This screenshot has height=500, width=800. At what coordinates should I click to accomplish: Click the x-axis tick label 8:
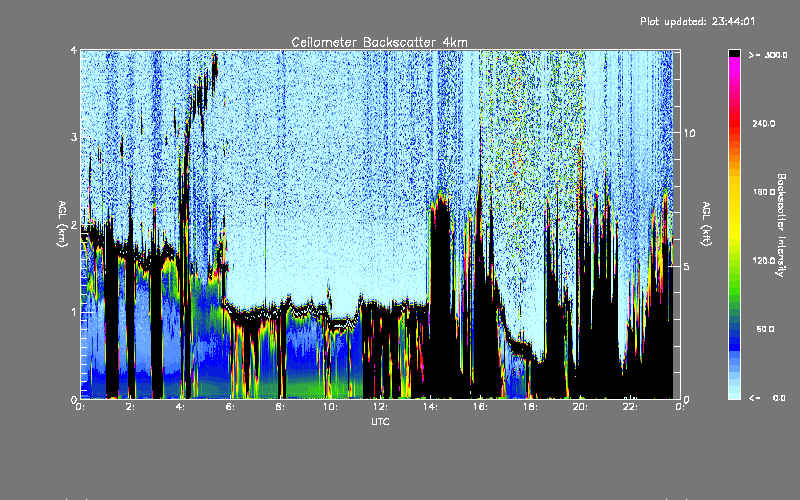[x=281, y=407]
